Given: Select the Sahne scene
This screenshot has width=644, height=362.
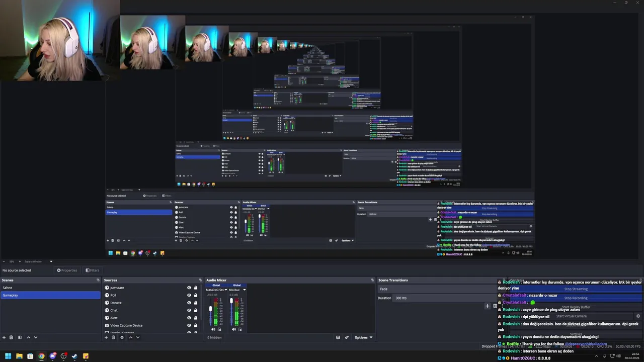Looking at the screenshot, I should click(50, 288).
